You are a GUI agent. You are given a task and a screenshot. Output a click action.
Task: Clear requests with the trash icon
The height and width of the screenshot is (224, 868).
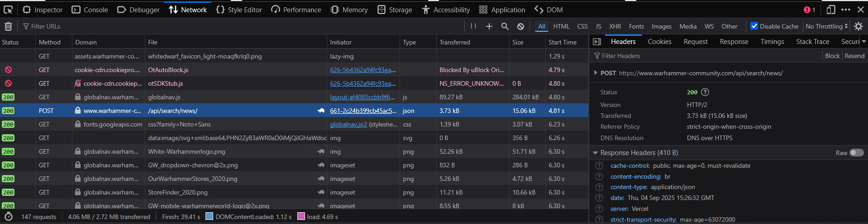tap(8, 26)
